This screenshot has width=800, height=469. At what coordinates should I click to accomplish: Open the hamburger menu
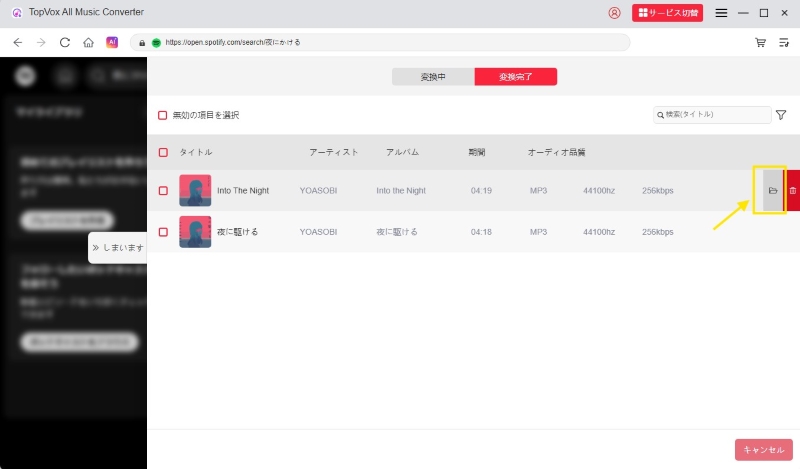pyautogui.click(x=721, y=13)
